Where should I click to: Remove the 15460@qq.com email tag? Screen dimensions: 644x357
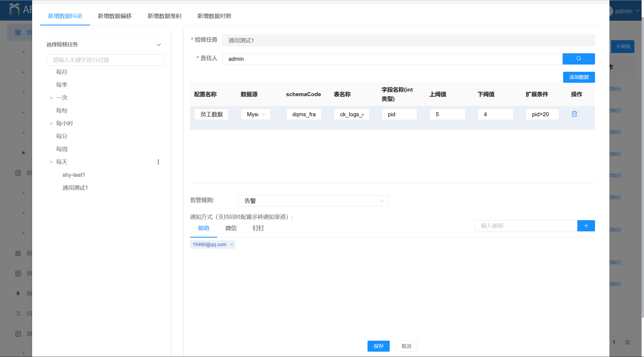tap(232, 245)
